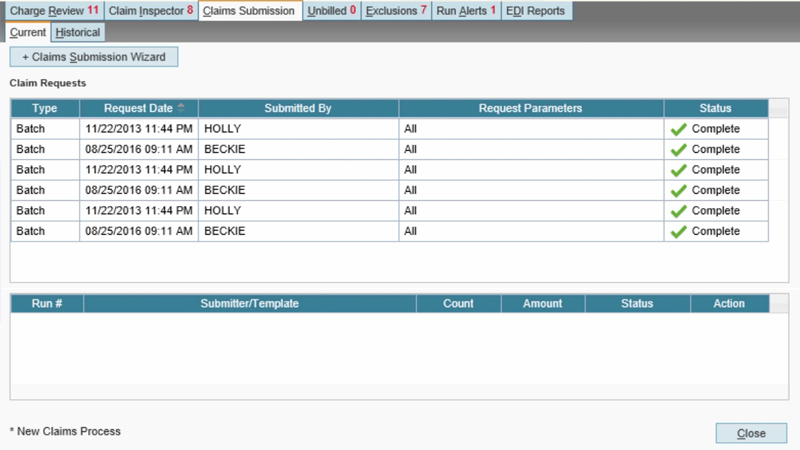Click the Request Parameters column header
800x450 pixels.
(530, 108)
